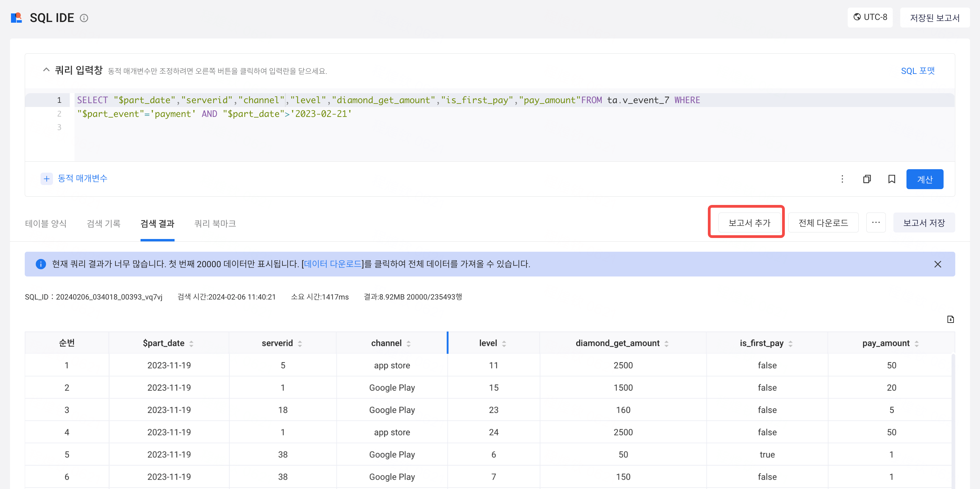980x489 pixels.
Task: Click the 소요 시간:1417ms text
Action: point(320,297)
